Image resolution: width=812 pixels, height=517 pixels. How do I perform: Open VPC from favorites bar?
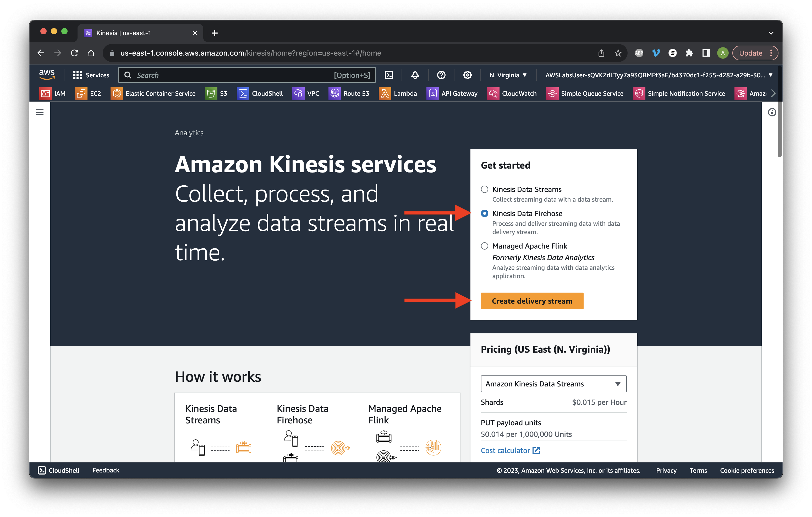tap(306, 94)
